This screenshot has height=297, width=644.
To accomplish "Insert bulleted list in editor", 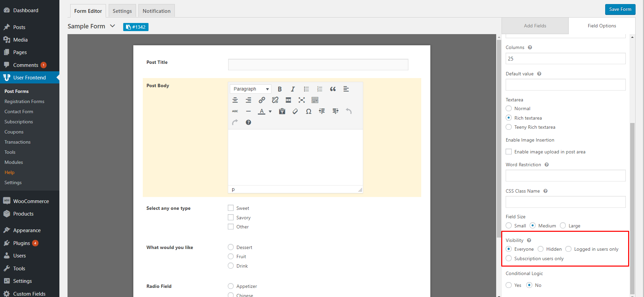I will click(x=306, y=89).
